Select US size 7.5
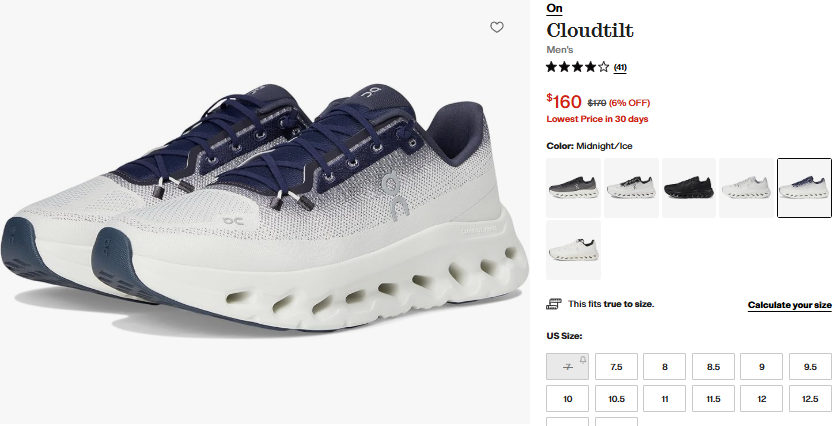838x426 pixels. [x=616, y=367]
